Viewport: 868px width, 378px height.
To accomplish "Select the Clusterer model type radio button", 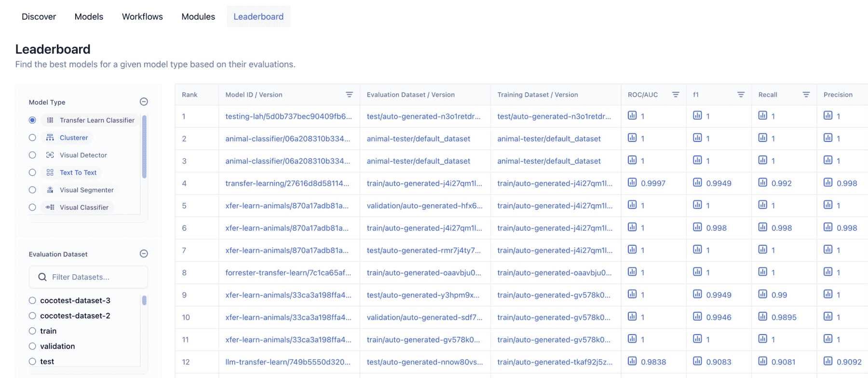I will point(32,138).
